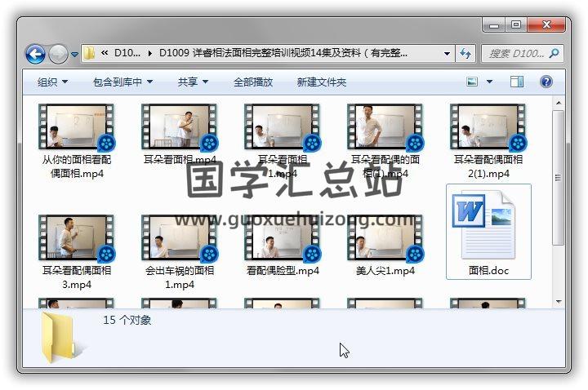The width and height of the screenshot is (588, 390).
Task: Change the view with the view icon
Action: coord(472,82)
